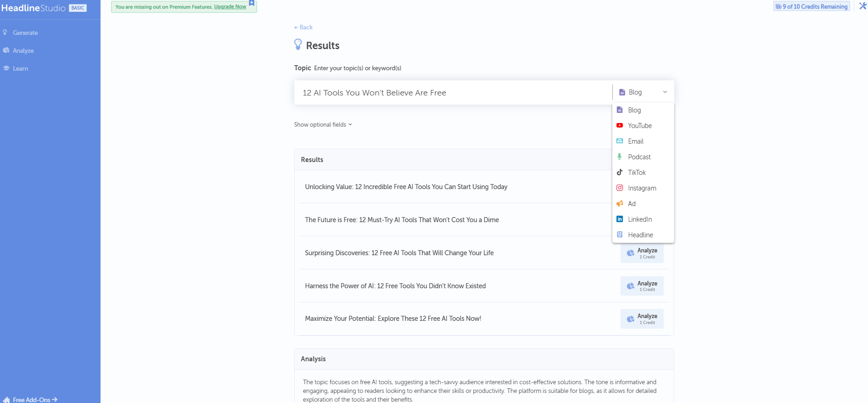Pick Email from the type list
Viewport: 868px width, 403px height.
click(x=643, y=141)
